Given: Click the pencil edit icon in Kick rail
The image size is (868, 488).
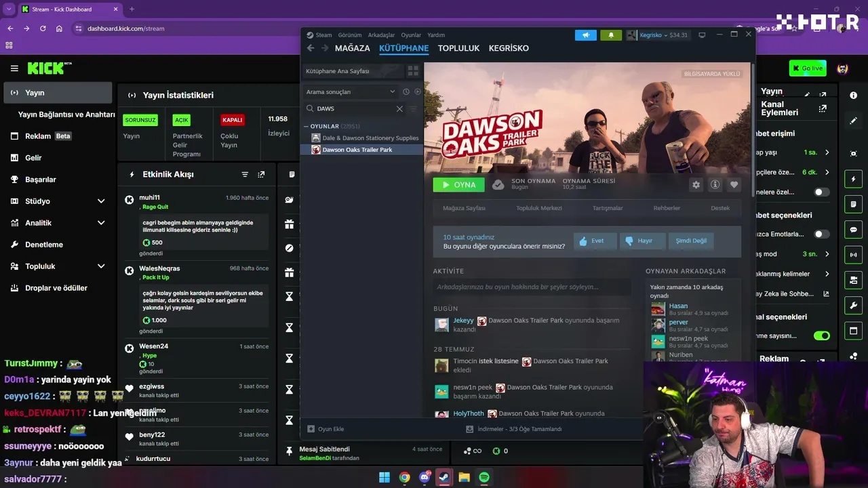Looking at the screenshot, I should pyautogui.click(x=854, y=121).
